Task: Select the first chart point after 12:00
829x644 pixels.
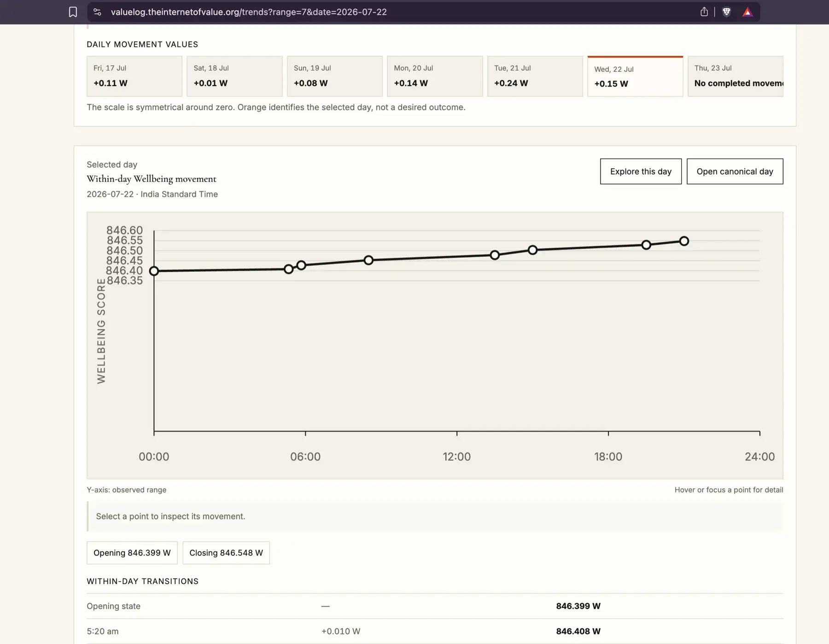Action: 495,255
